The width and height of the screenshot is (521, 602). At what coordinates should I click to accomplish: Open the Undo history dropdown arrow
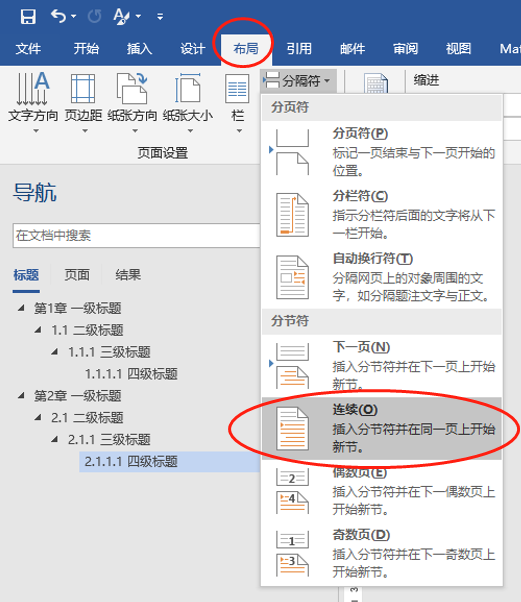(x=74, y=17)
